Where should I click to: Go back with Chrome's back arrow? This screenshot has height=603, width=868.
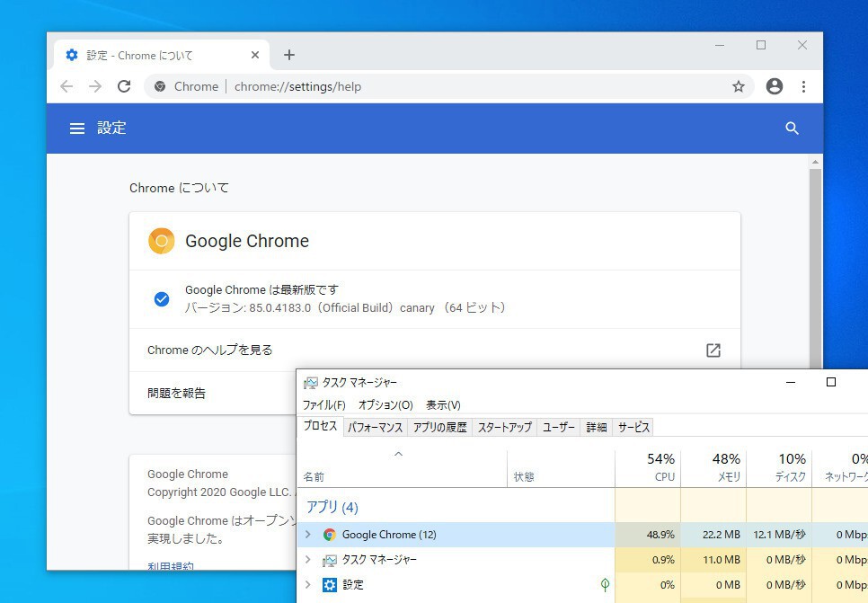pyautogui.click(x=66, y=86)
